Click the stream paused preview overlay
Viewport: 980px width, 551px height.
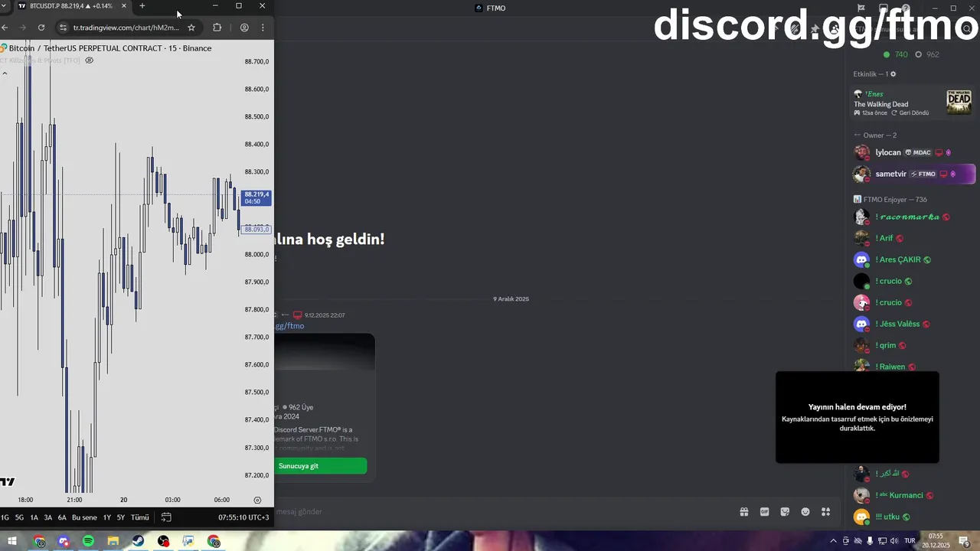point(857,417)
